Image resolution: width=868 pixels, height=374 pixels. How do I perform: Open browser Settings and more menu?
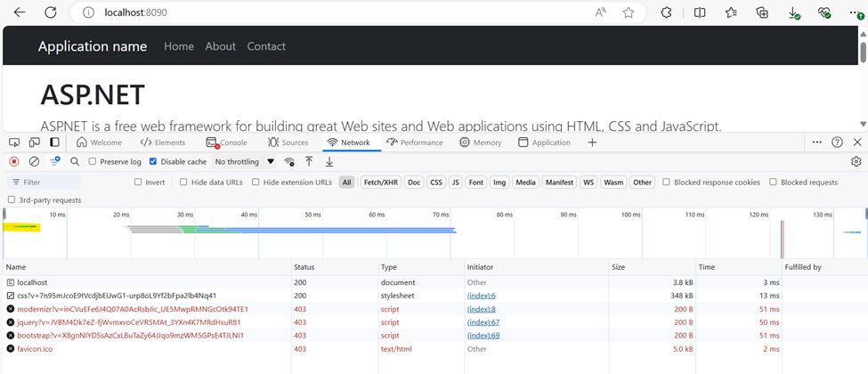pos(856,12)
